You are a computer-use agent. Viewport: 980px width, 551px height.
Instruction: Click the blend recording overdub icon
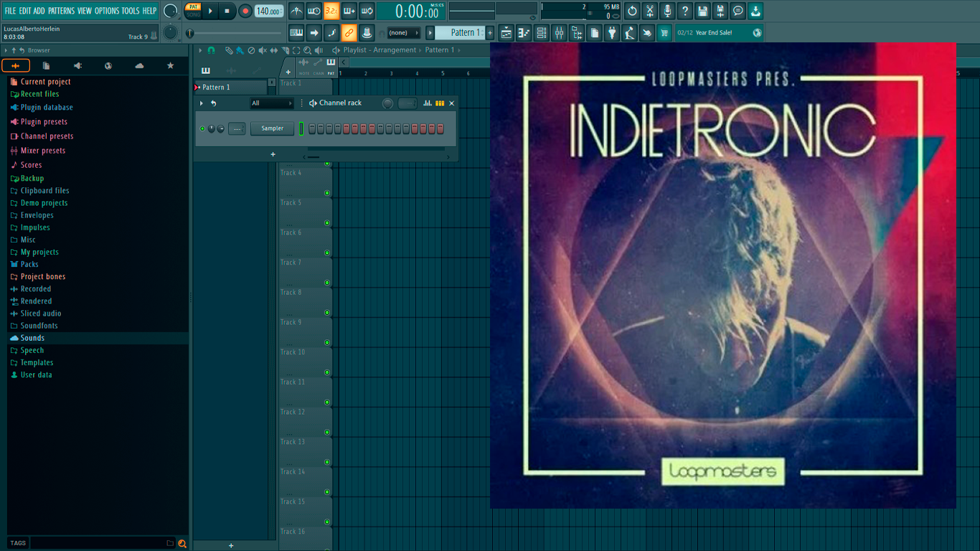[349, 11]
